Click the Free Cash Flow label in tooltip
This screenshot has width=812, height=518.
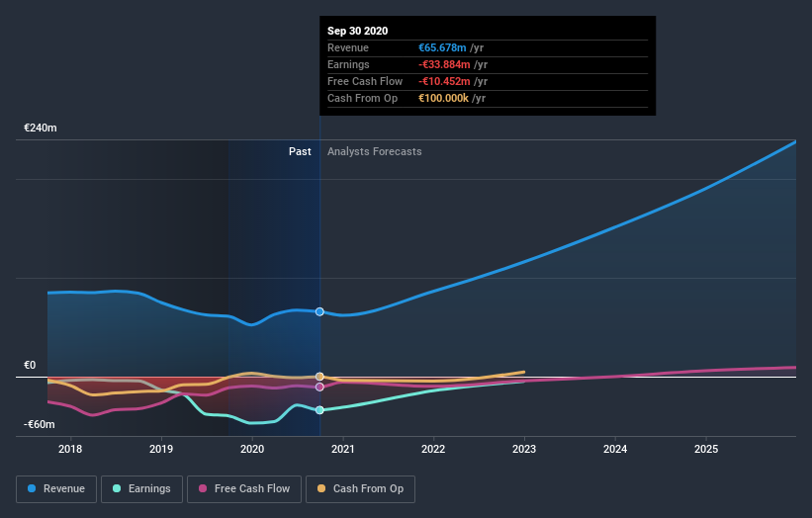[365, 81]
